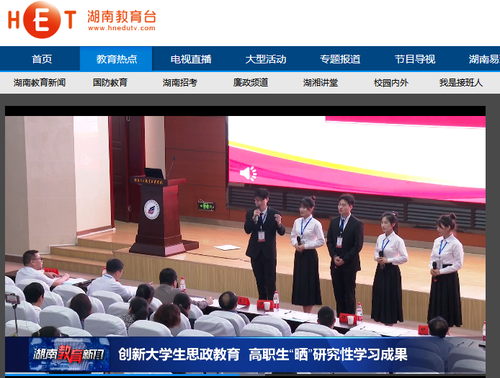Open 湖湘讲堂 link
Screen dimensions: 500x378
click(321, 83)
